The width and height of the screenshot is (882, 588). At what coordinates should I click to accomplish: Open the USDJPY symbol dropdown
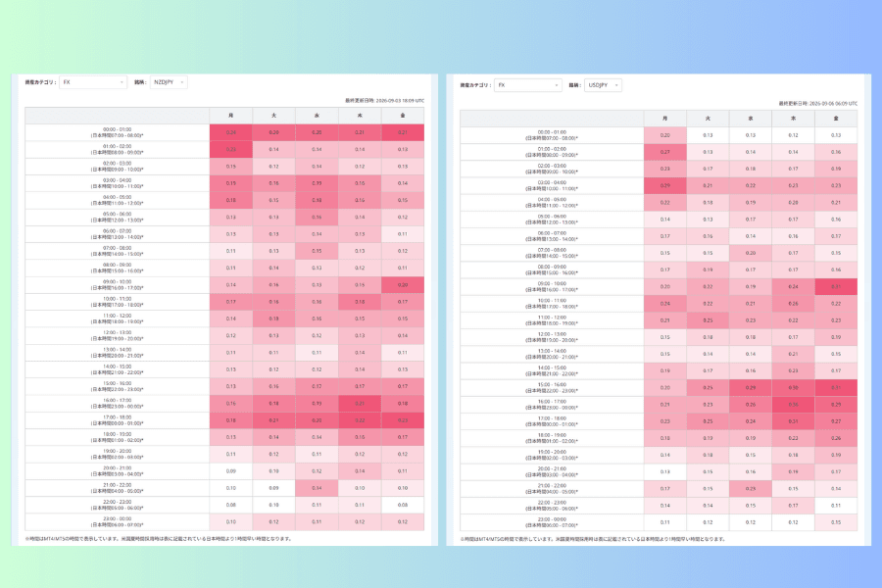click(x=603, y=85)
